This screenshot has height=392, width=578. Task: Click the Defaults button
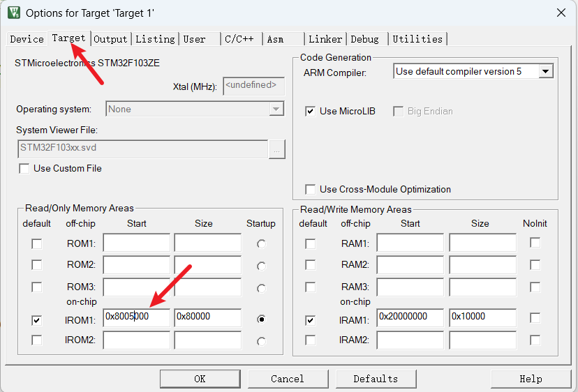point(376,379)
